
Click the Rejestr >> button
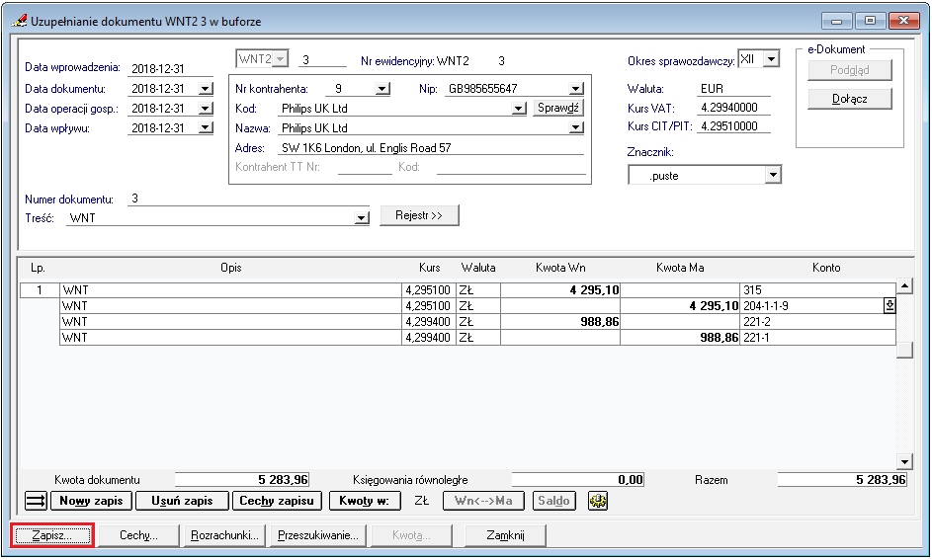click(x=419, y=215)
